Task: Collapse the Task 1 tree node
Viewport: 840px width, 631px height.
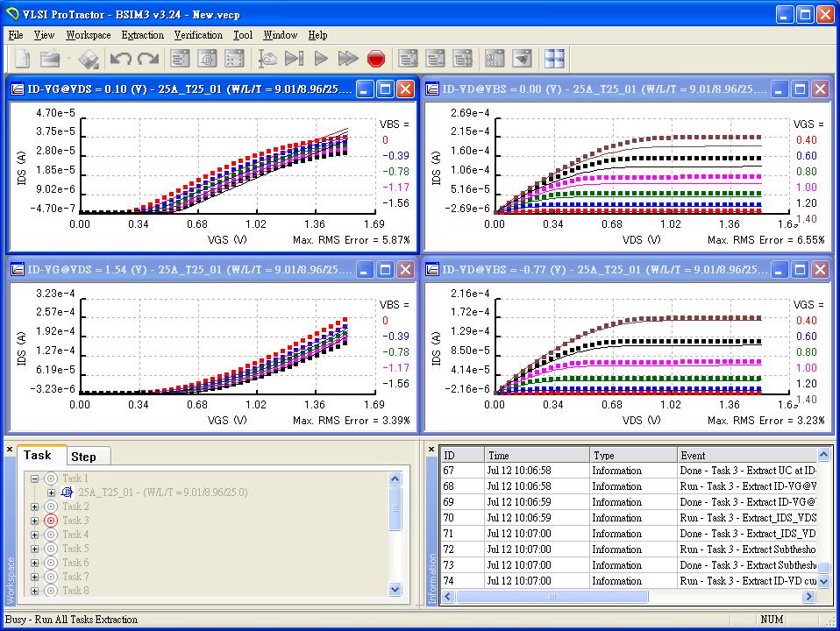Action: point(35,479)
